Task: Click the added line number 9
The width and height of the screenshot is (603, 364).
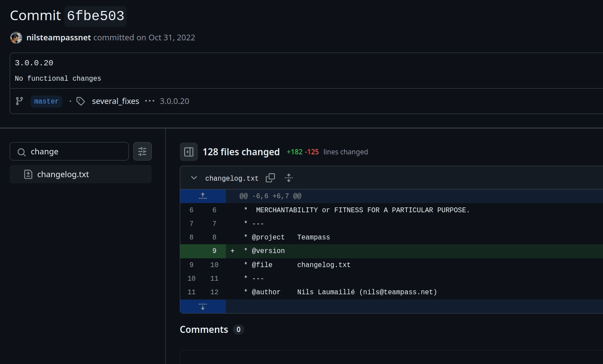Action: click(x=214, y=251)
